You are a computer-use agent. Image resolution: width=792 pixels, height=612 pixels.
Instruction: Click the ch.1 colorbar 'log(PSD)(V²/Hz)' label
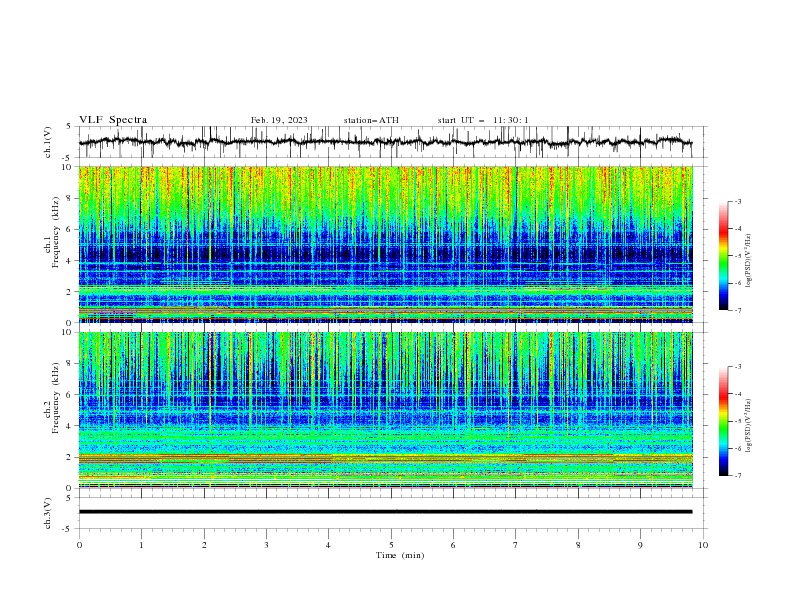point(748,261)
